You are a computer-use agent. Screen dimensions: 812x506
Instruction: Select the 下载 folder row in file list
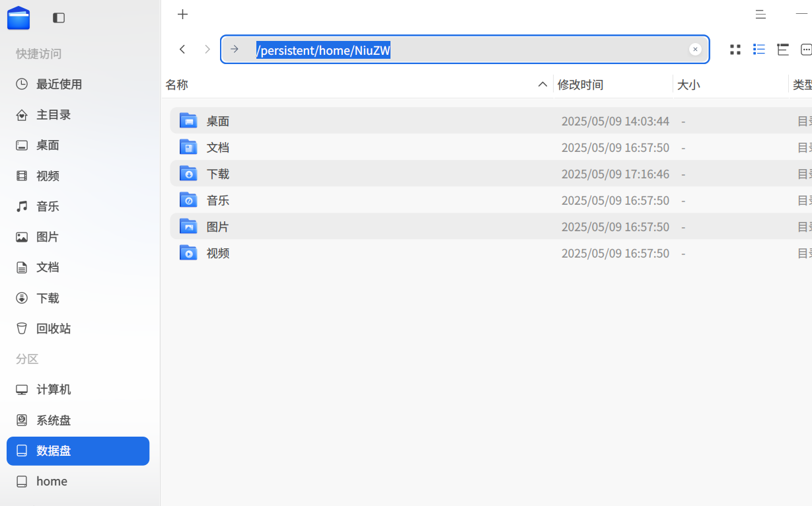tap(491, 174)
